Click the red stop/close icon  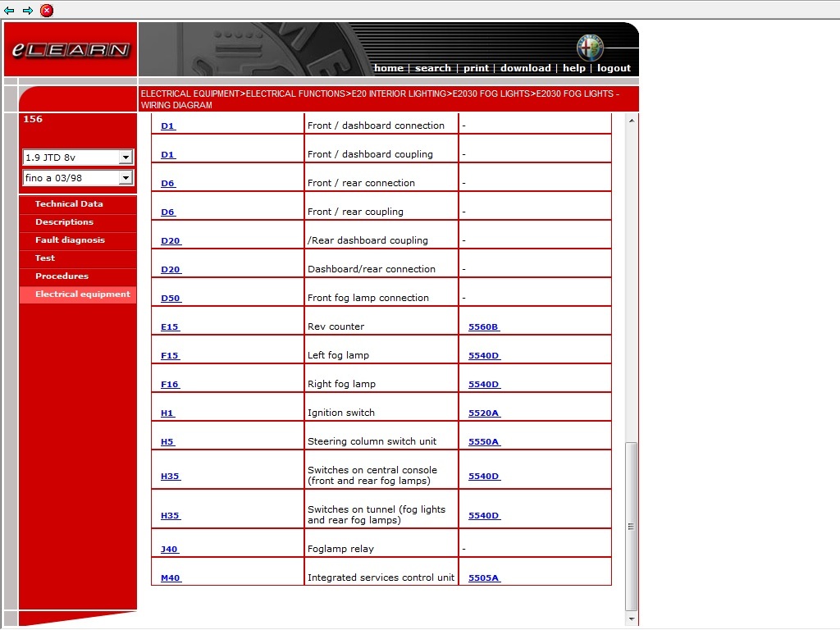47,10
